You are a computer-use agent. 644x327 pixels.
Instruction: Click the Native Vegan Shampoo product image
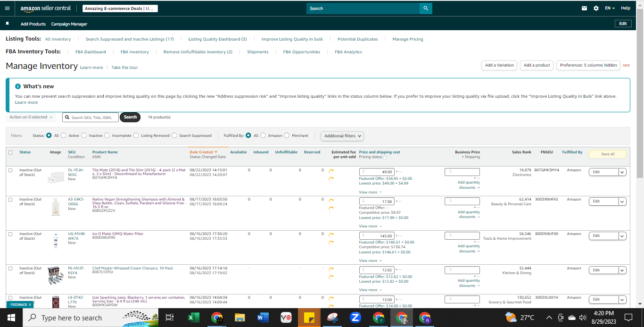point(56,207)
